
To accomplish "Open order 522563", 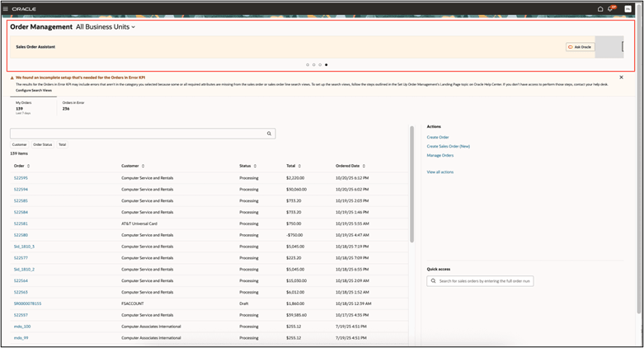I will click(21, 292).
